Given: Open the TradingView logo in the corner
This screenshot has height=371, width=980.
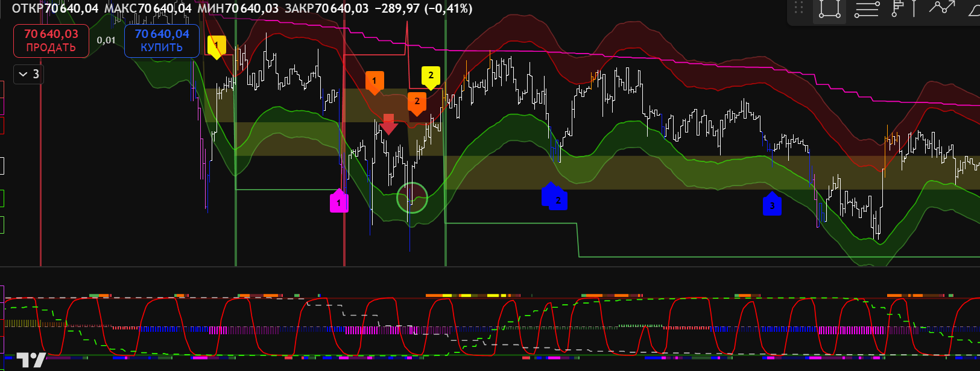Looking at the screenshot, I should [31, 360].
